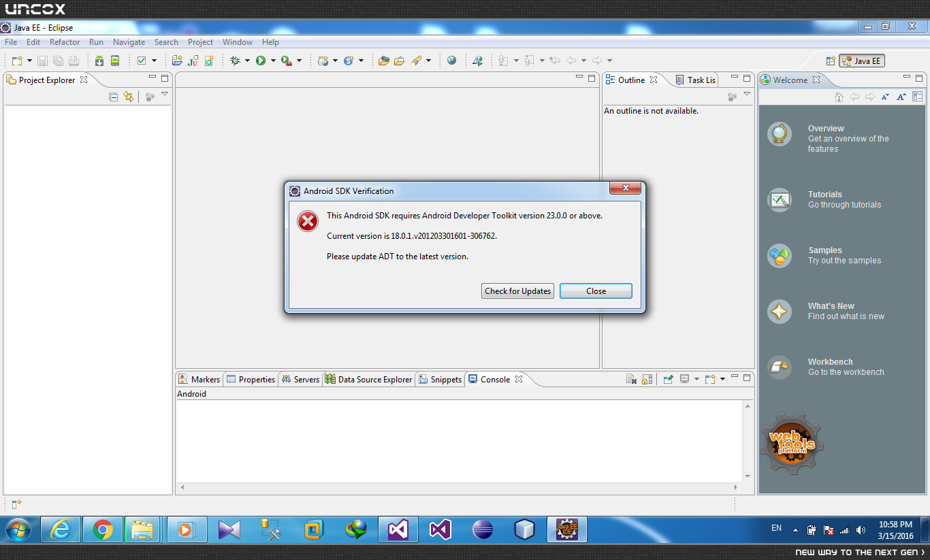Open the Run dropdown arrow
The image size is (930, 560).
pyautogui.click(x=273, y=61)
